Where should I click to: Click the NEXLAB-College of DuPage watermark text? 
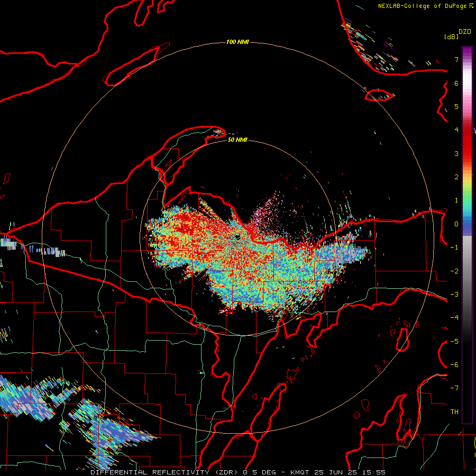tap(422, 6)
